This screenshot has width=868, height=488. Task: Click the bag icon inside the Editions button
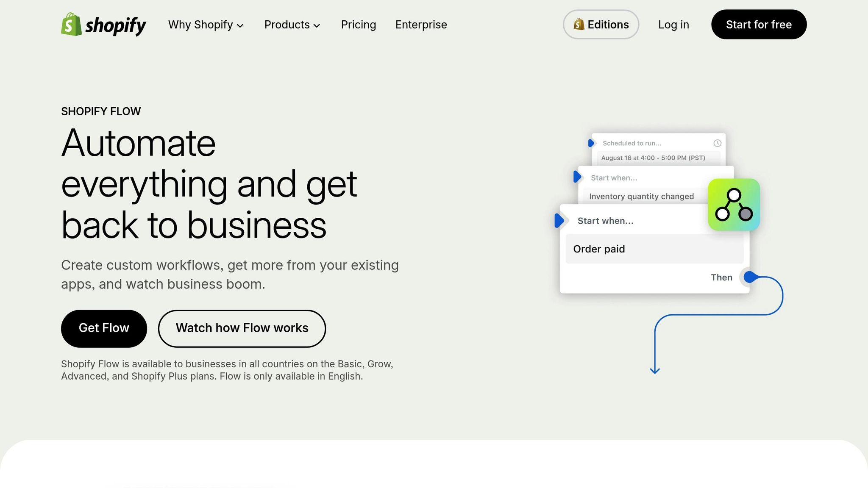pyautogui.click(x=579, y=25)
